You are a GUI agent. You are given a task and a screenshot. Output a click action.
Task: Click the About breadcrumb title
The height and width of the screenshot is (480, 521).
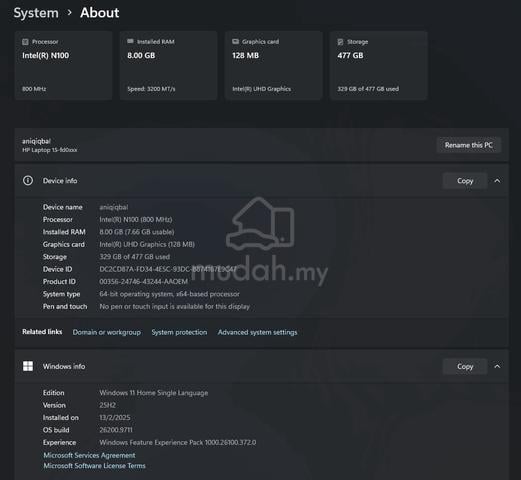tap(99, 13)
